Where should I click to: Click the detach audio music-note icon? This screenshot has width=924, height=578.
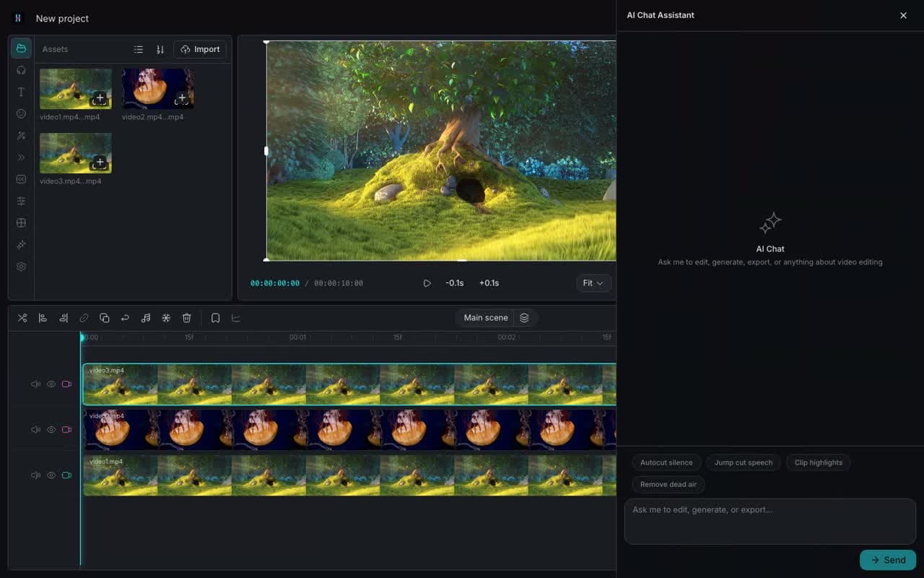[146, 318]
